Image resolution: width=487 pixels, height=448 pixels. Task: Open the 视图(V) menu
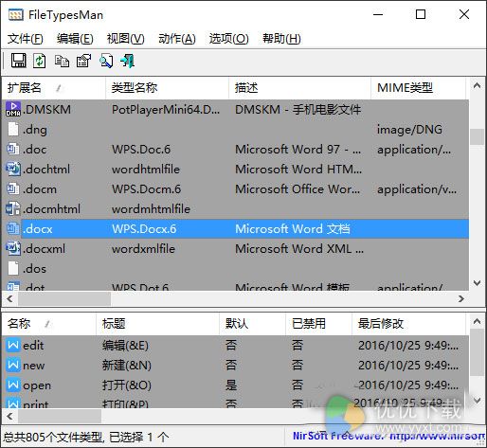pyautogui.click(x=125, y=39)
